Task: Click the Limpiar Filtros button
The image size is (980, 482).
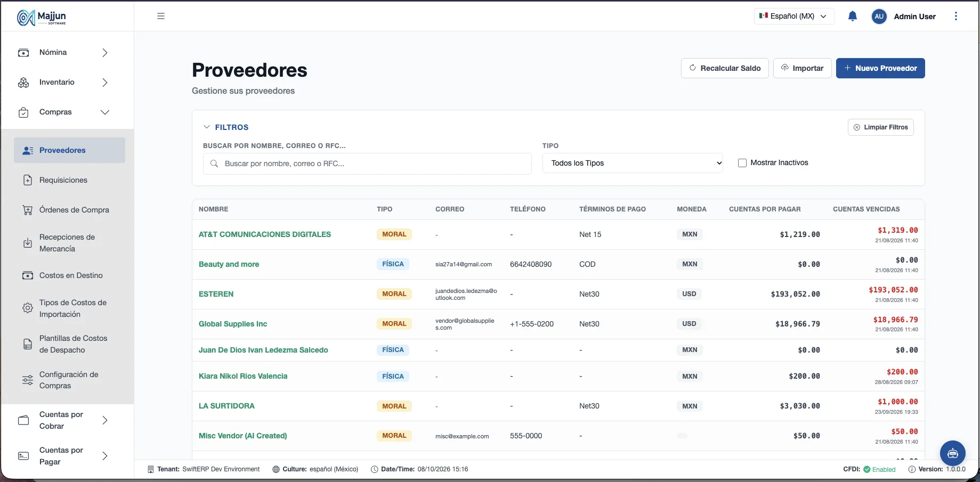Action: pyautogui.click(x=880, y=127)
